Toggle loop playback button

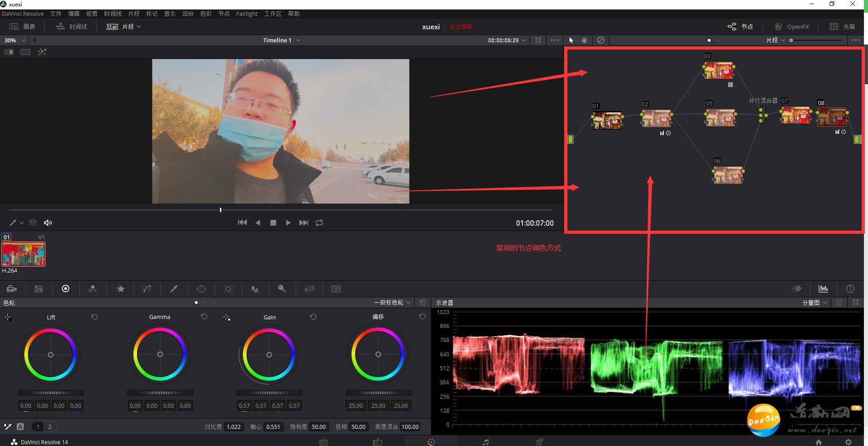click(319, 223)
